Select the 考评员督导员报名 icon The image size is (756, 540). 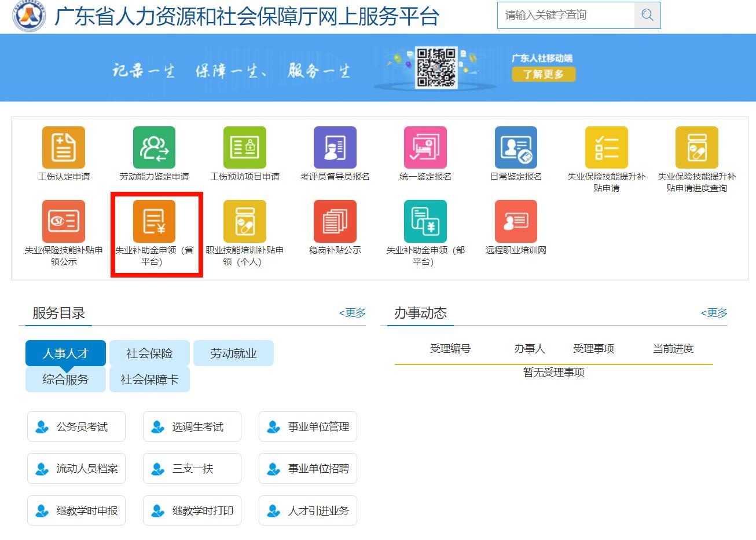pyautogui.click(x=335, y=148)
